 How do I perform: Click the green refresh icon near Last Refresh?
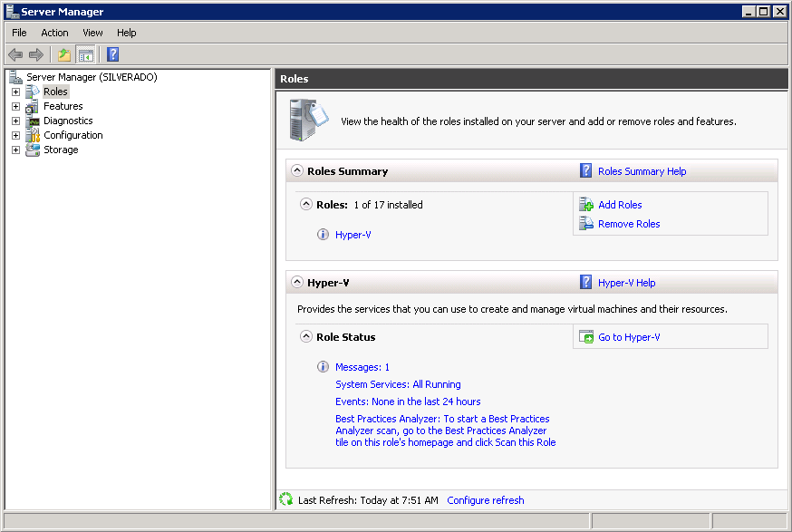pyautogui.click(x=285, y=499)
